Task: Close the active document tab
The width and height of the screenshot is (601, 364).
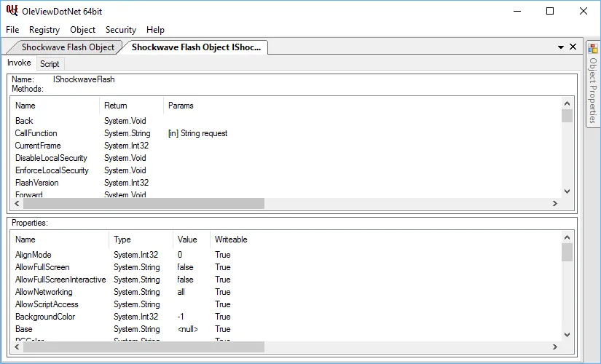Action: (x=573, y=47)
